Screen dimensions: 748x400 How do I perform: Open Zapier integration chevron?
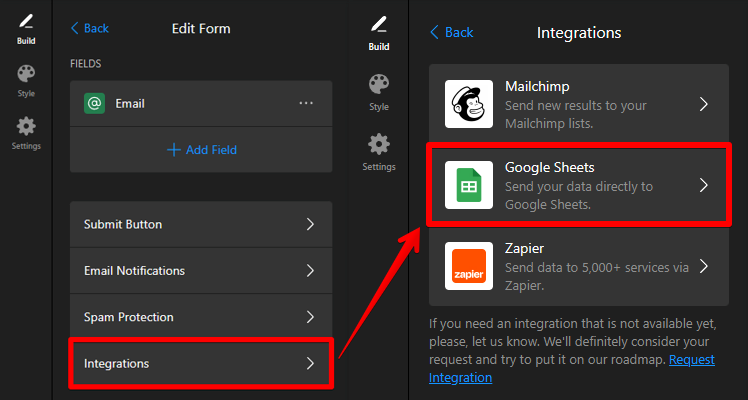coord(704,266)
